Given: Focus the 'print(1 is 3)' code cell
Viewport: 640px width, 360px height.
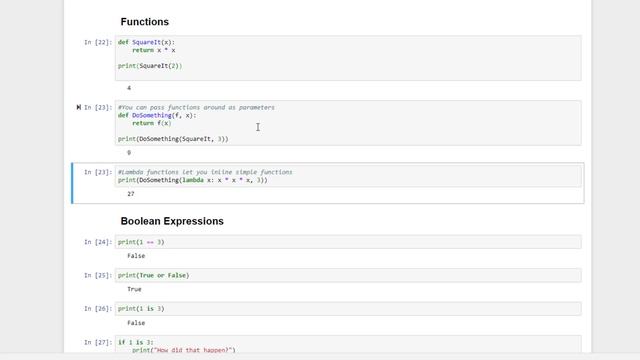Looking at the screenshot, I should [x=348, y=309].
